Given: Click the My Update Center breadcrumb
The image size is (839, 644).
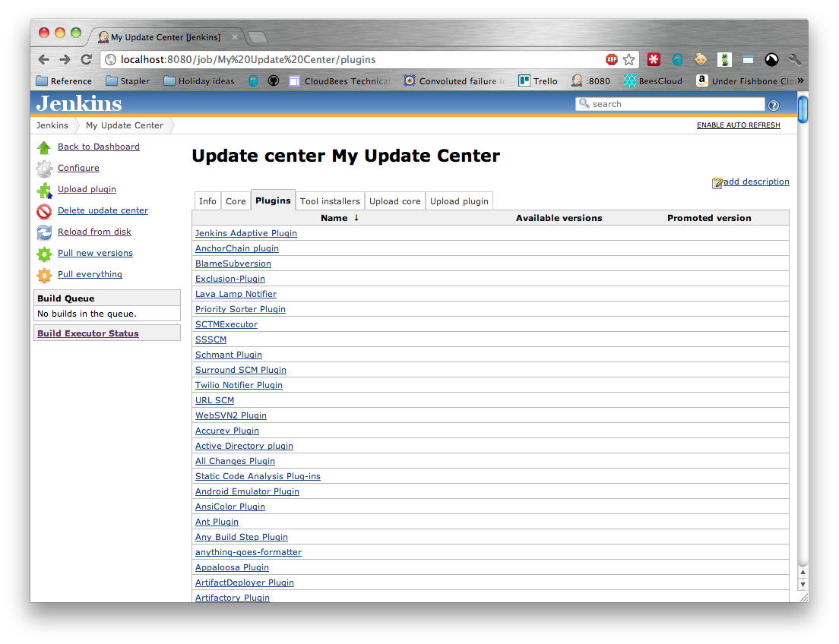Looking at the screenshot, I should click(x=124, y=125).
